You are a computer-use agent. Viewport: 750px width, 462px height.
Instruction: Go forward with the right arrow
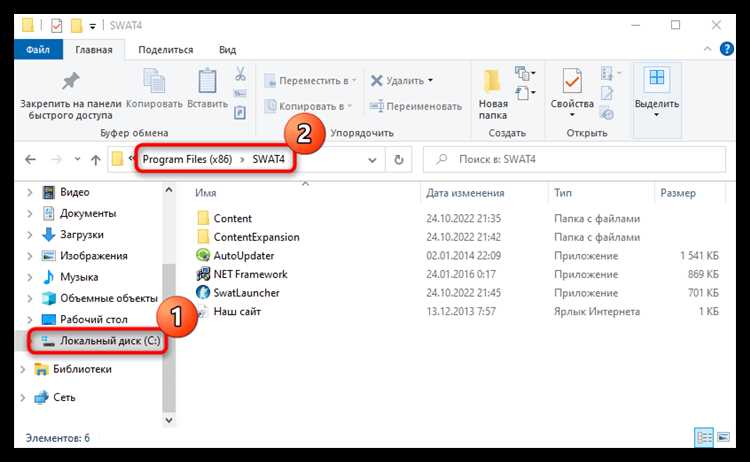coord(56,159)
